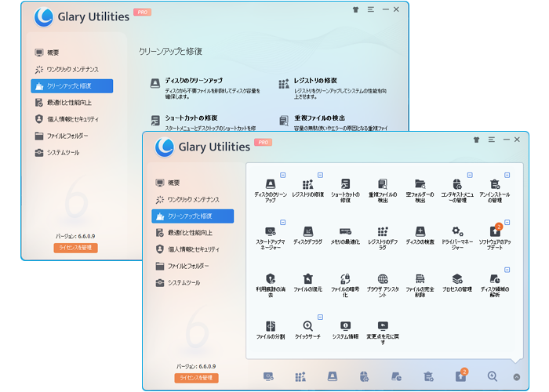Click ライセンスを管理 button in the front window

click(196, 378)
